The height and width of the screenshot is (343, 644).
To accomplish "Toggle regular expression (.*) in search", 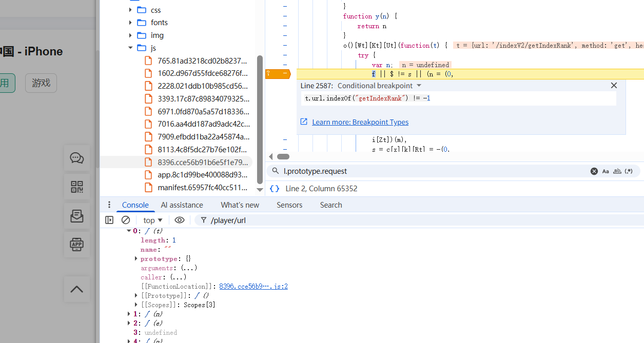I will click(x=629, y=171).
